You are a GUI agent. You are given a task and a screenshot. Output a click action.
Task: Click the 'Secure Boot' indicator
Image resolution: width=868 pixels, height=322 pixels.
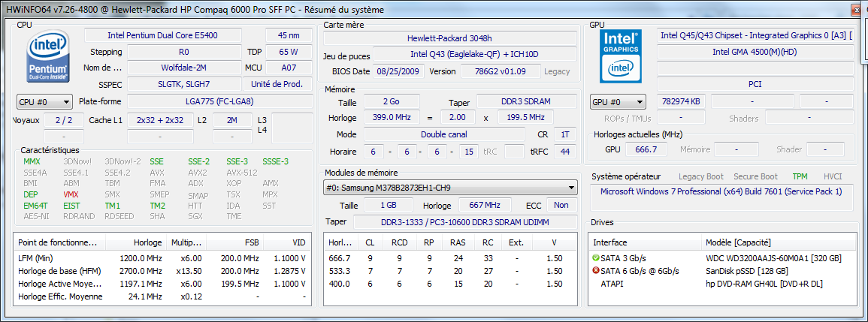click(755, 176)
